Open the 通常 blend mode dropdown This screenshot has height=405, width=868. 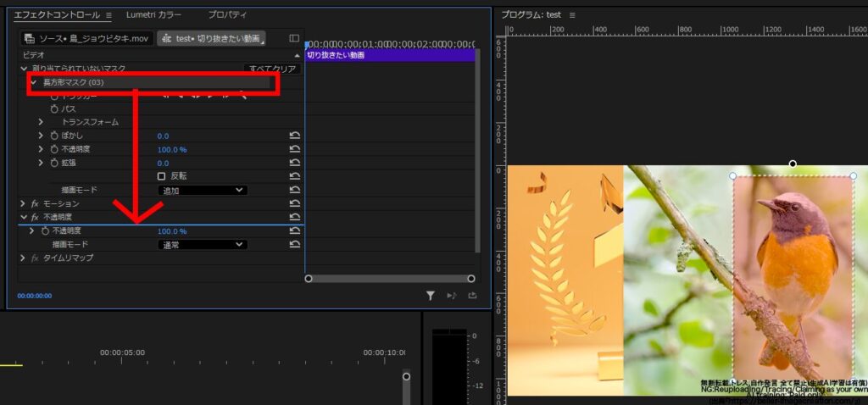[203, 244]
